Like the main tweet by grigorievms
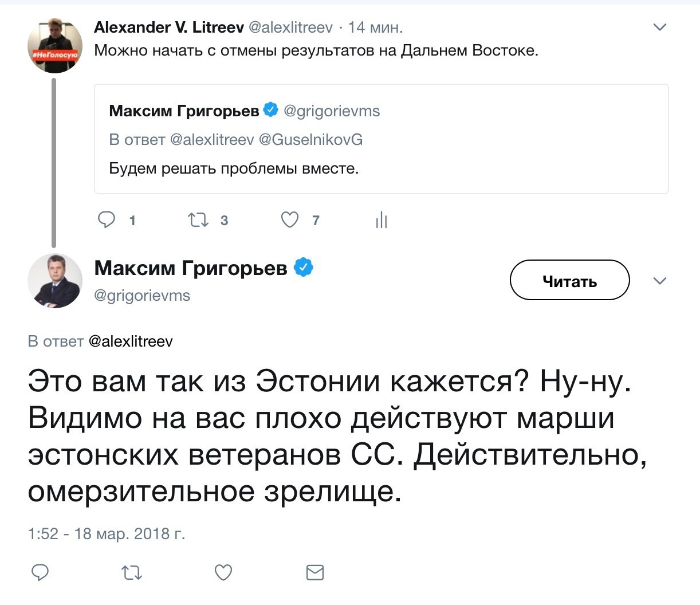700x605 pixels. (223, 572)
